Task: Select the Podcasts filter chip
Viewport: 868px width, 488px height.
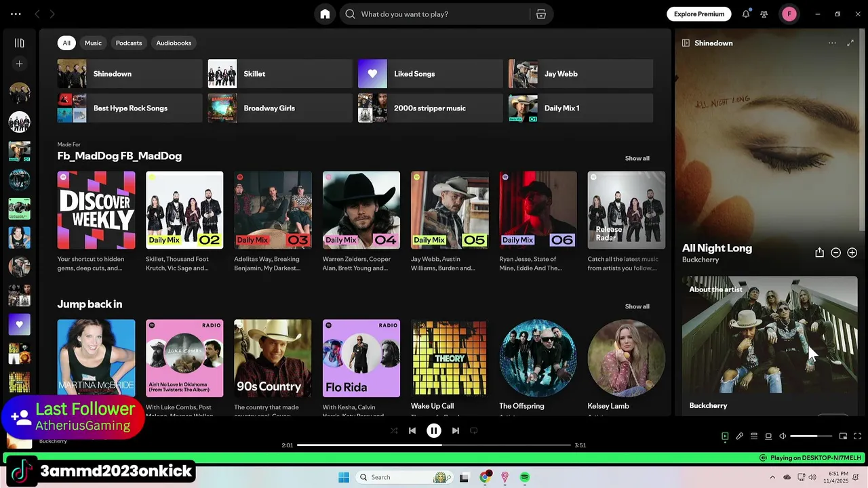Action: point(129,43)
